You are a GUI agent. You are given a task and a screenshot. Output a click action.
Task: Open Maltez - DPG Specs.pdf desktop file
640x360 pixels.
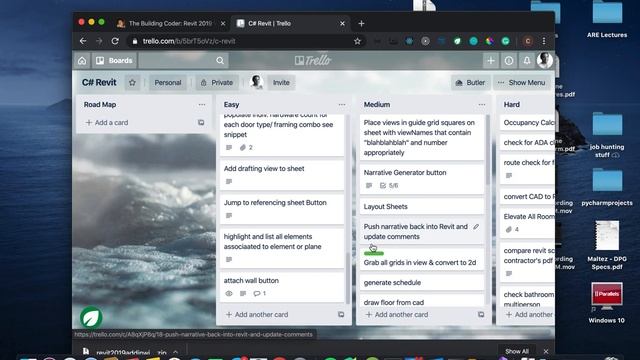[x=607, y=245]
